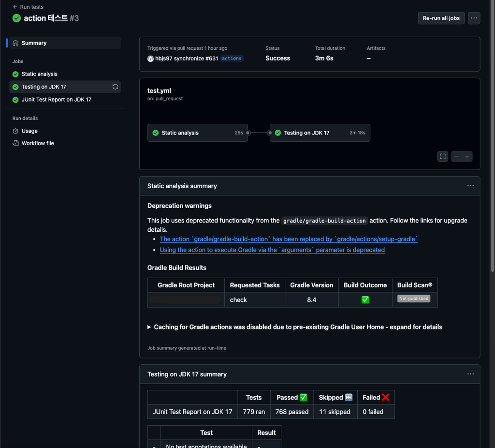Open Static analysis summary ellipsis menu
The width and height of the screenshot is (495, 448).
coord(470,186)
